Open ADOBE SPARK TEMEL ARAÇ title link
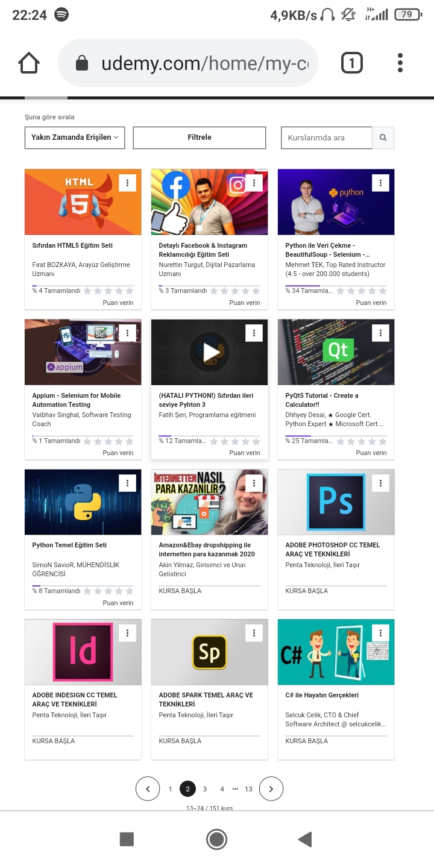This screenshot has height=868, width=434. (206, 700)
